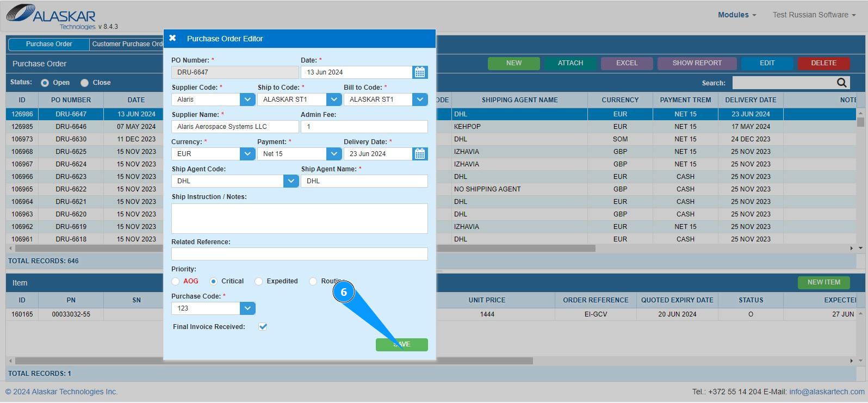Click the NEW ITEM button
Screen dimensions: 868x403
click(x=824, y=282)
